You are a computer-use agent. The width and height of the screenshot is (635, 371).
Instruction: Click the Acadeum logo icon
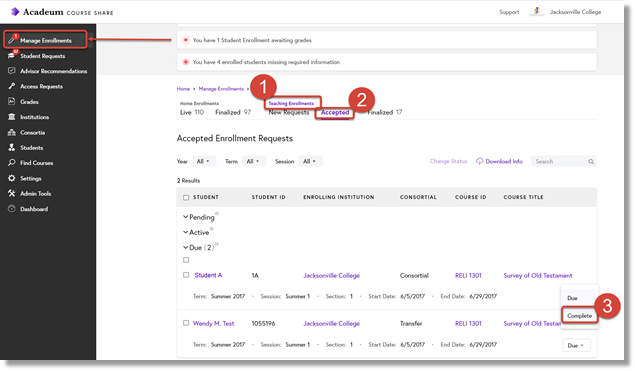[15, 12]
